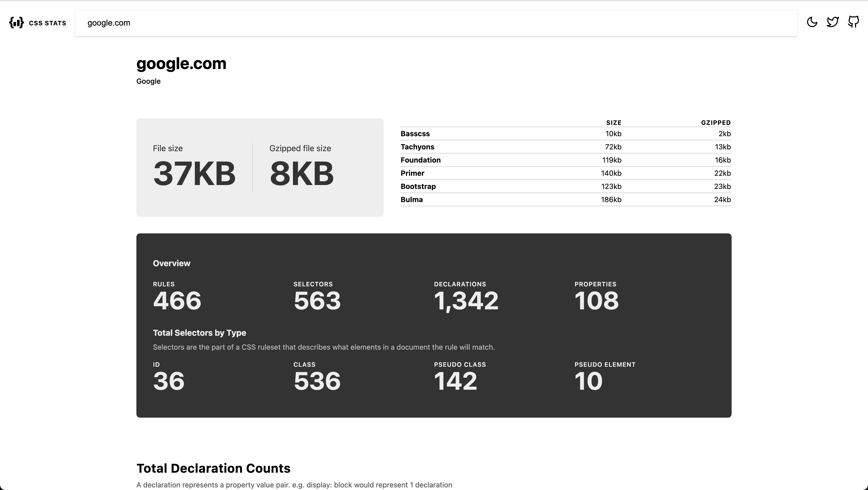Click the GZIPPED column header
This screenshot has height=490, width=868.
tap(716, 123)
